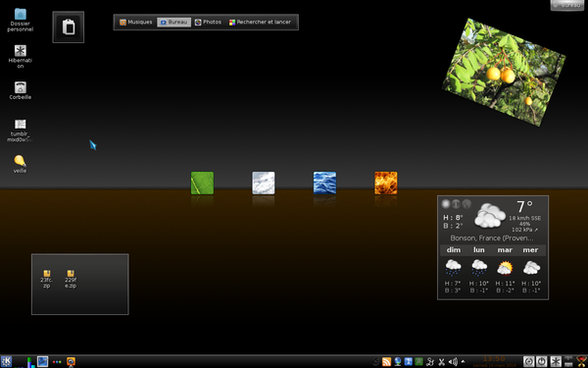Switch to the Photos activity
The image size is (588, 368).
[x=208, y=23]
